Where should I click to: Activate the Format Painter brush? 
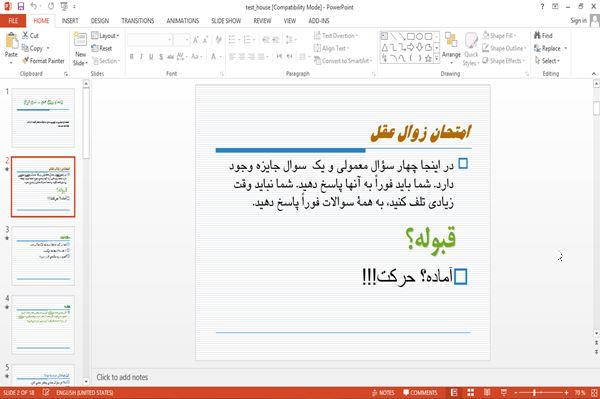coord(43,61)
